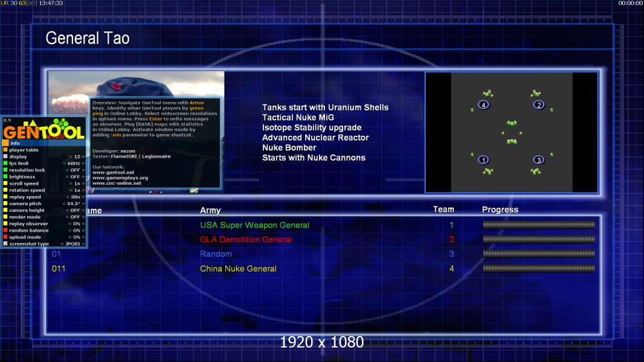Viewport: 644px width, 362px height.
Task: Click 'Advanced Nuclear Reactor' text
Action: 315,138
